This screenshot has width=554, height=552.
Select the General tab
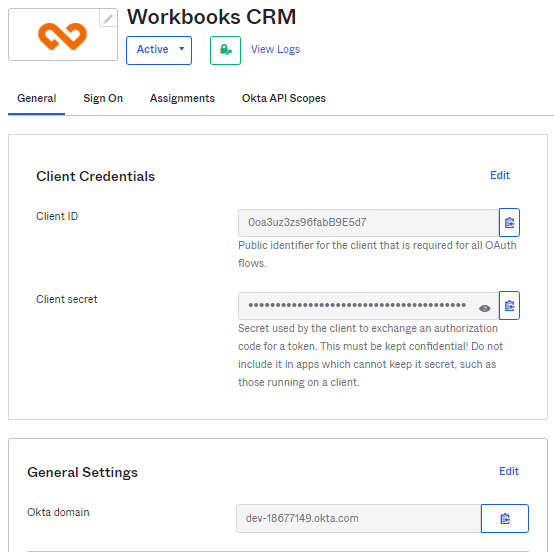(x=36, y=98)
